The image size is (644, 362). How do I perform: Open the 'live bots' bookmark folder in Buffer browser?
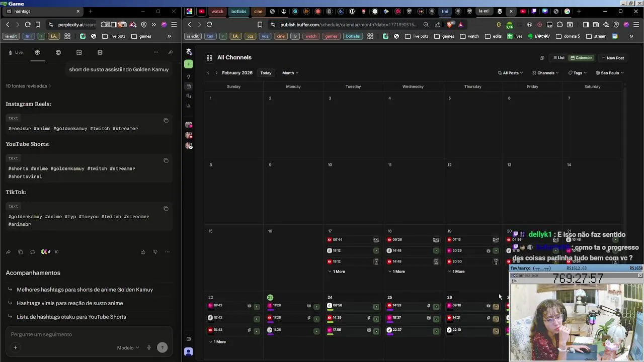417,36
